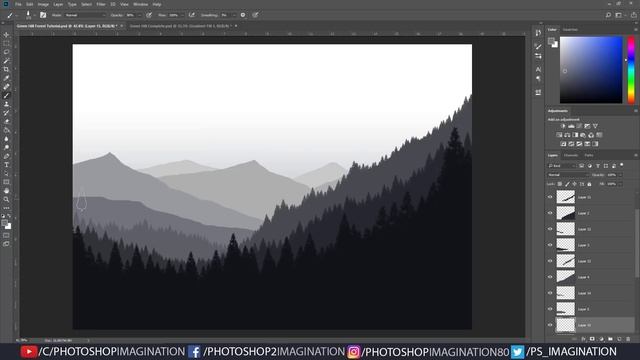The image size is (640, 360).
Task: Select the Magic Wand tool
Action: pos(6,61)
